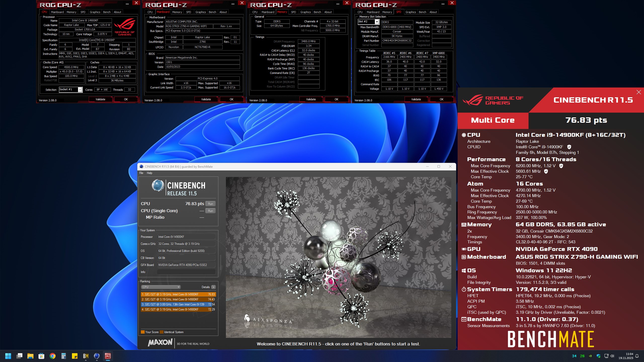This screenshot has height=362, width=644.
Task: Open the notification bell
Action: [x=637, y=356]
